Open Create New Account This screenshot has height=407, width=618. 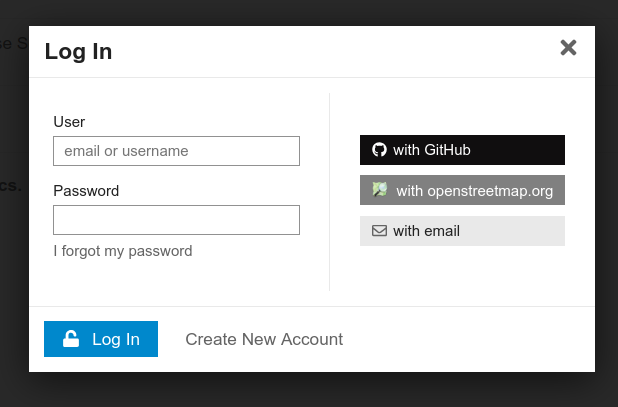[264, 339]
